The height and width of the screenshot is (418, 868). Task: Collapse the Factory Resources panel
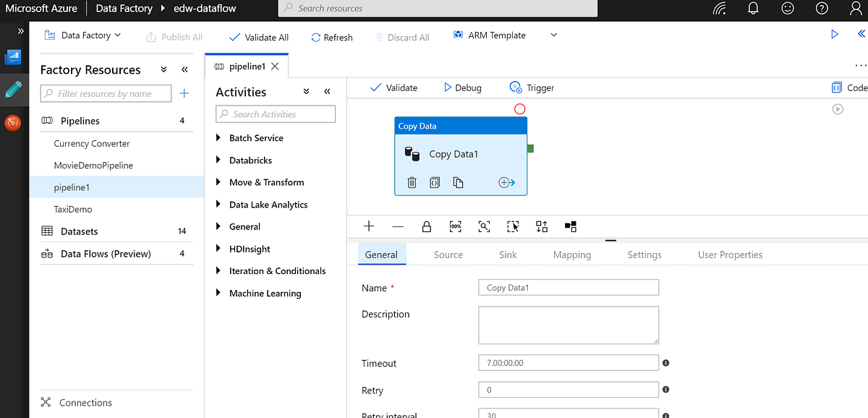pyautogui.click(x=184, y=69)
